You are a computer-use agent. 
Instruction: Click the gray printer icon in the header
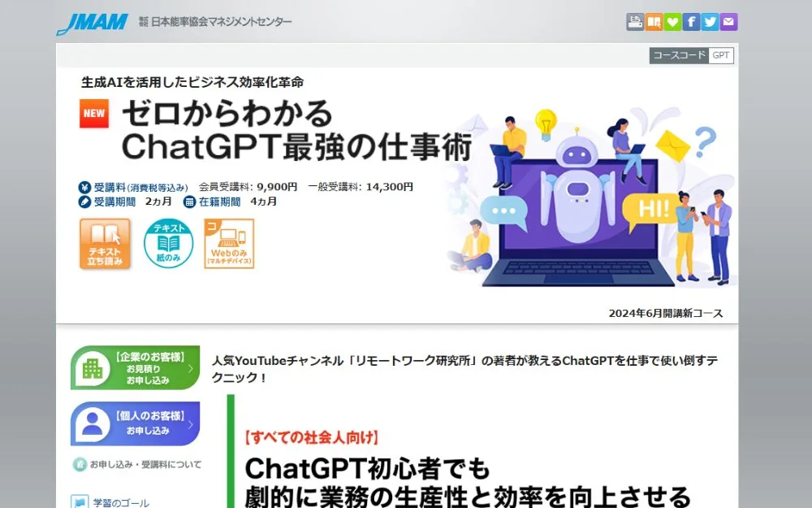635,22
